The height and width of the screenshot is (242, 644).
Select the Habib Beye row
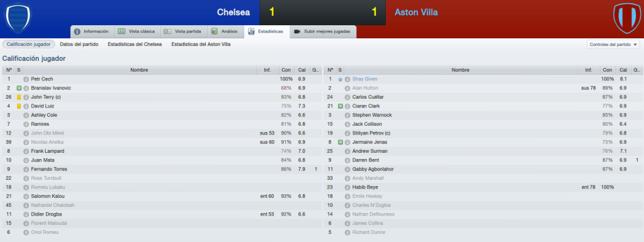tap(483, 187)
